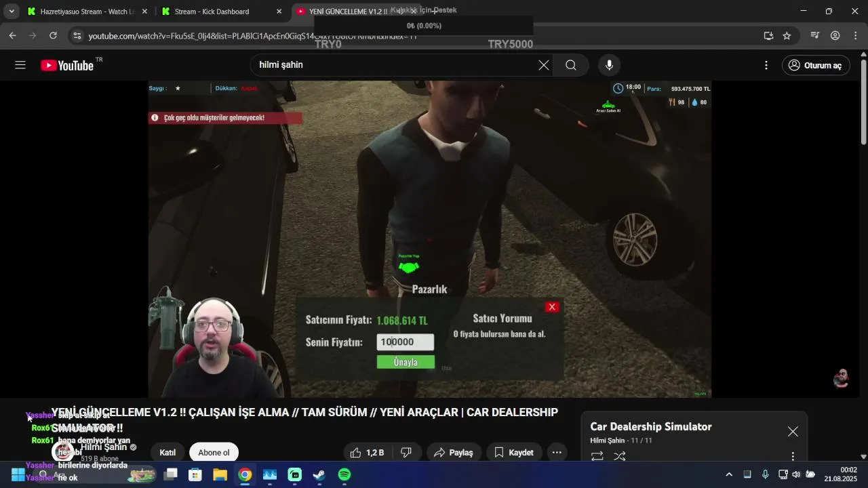
Task: Open the Windows Start menu
Action: (18, 474)
